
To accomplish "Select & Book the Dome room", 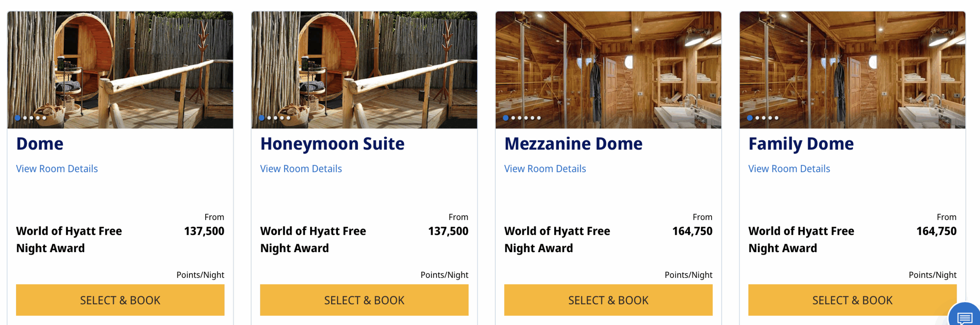I will coord(120,300).
